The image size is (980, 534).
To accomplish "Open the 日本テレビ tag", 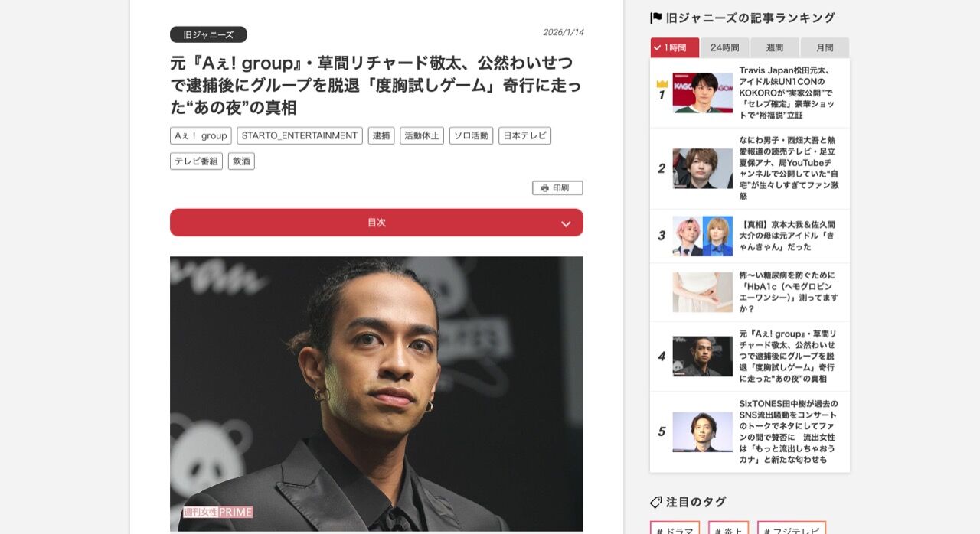I will (x=525, y=135).
